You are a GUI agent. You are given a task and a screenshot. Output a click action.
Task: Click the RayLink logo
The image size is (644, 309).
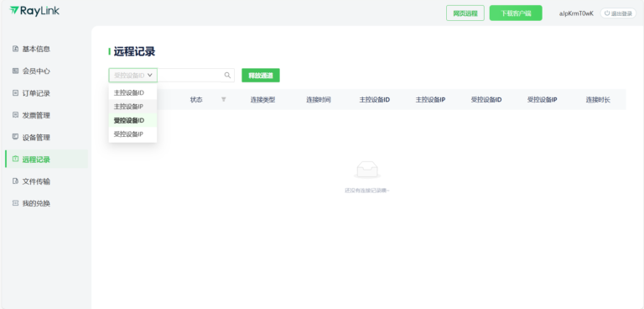tap(34, 11)
